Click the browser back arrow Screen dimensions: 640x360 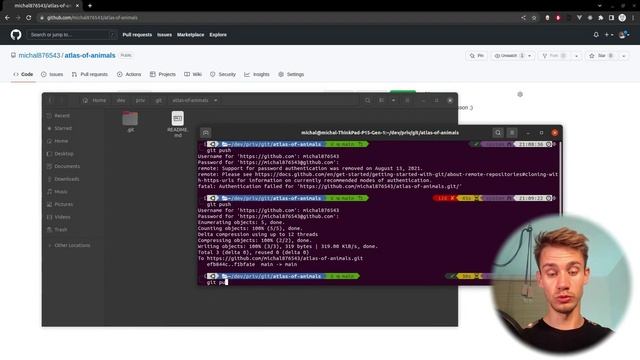click(7, 18)
